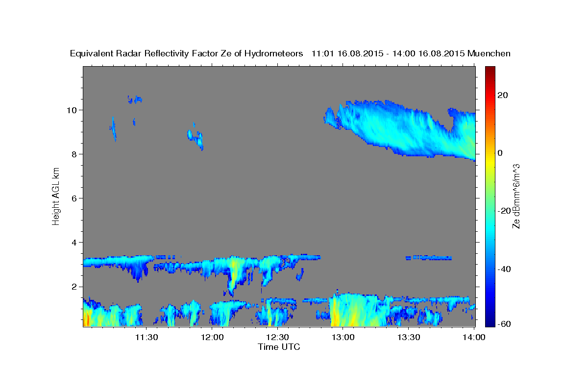Select the 'Muenchen' location label in the title
588x392 pixels.
[x=489, y=54]
